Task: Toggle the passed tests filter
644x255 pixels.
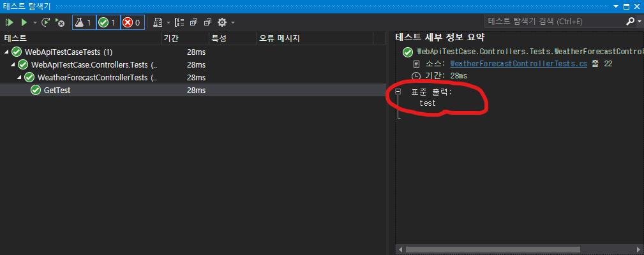Action: point(109,22)
